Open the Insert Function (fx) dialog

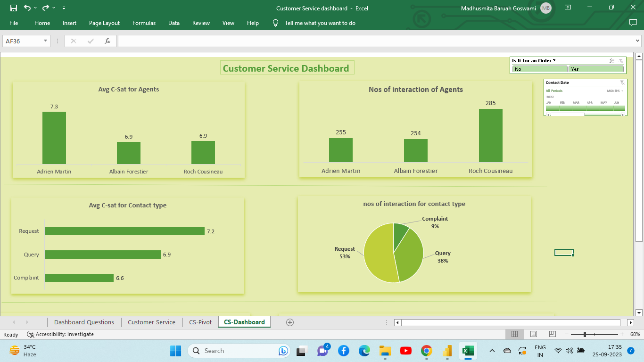[x=107, y=41]
